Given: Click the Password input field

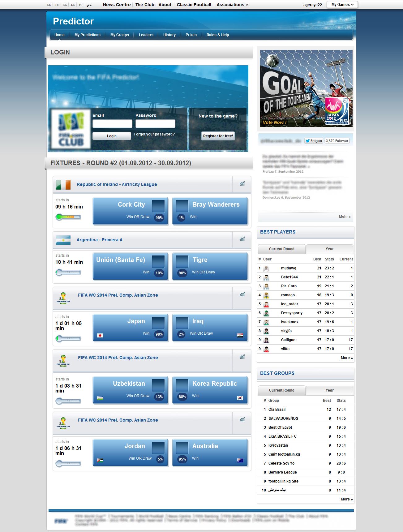Looking at the screenshot, I should (x=156, y=124).
